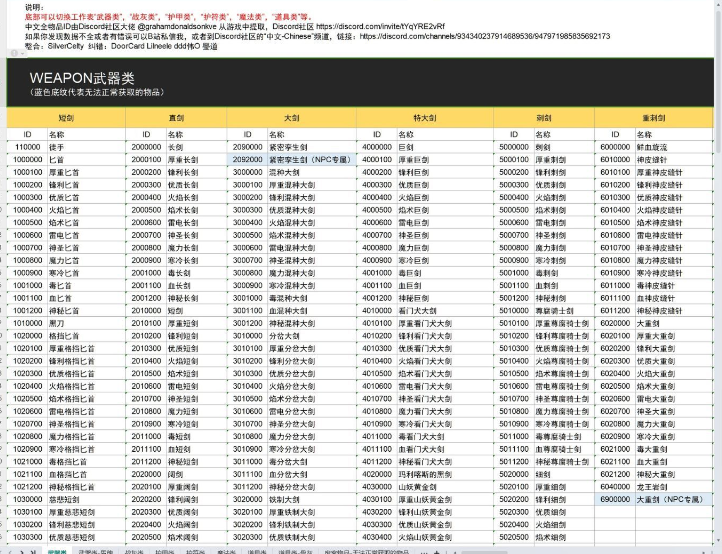The width and height of the screenshot is (722, 554).
Task: Click the vertical scrollbar on right edge
Action: pos(717,300)
